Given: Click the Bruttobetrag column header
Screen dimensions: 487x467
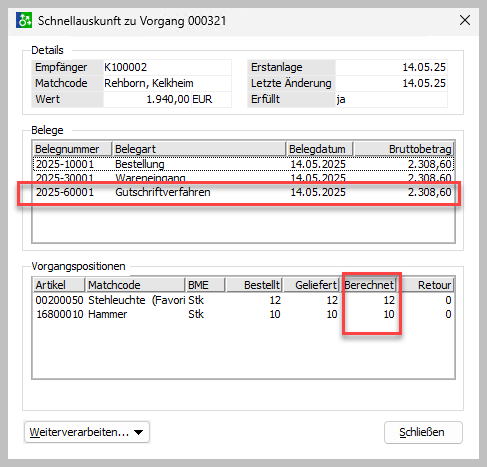Looking at the screenshot, I should click(x=404, y=149).
